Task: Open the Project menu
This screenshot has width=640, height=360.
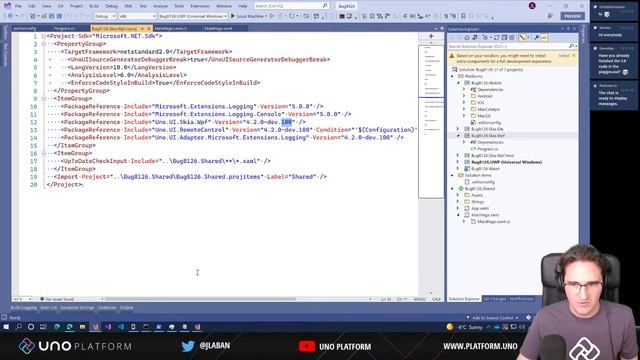Action: 76,6
